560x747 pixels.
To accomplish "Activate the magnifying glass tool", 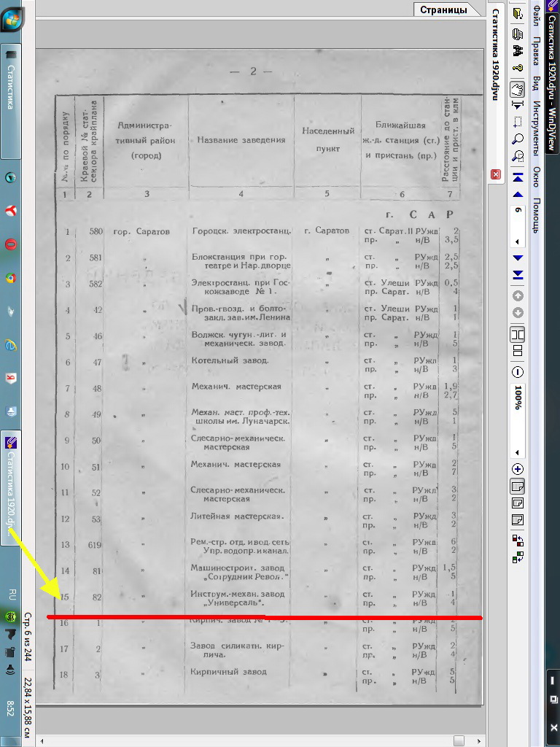I will click(x=518, y=139).
